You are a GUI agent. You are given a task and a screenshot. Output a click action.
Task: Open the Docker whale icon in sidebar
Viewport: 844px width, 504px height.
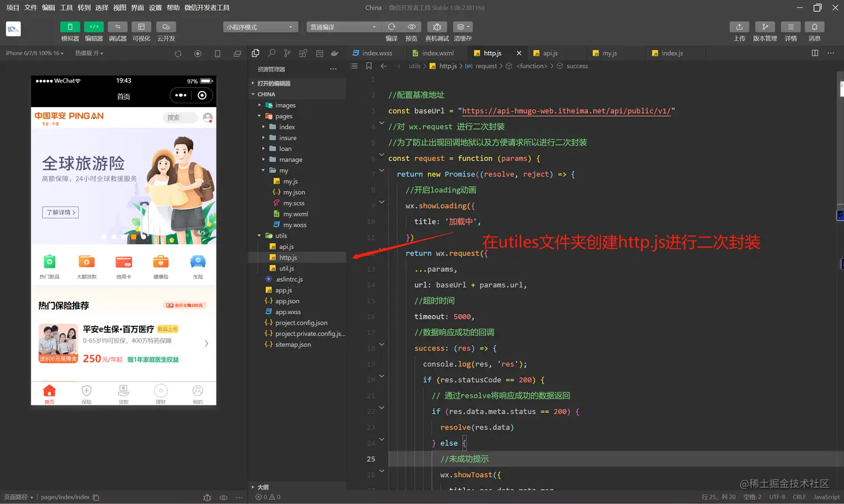(x=335, y=53)
